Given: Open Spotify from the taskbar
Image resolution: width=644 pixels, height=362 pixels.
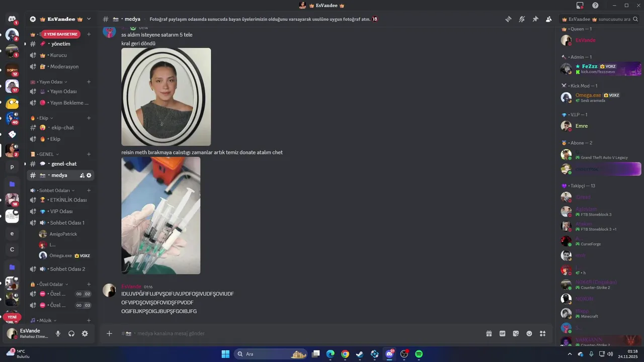Looking at the screenshot, I should tap(419, 354).
